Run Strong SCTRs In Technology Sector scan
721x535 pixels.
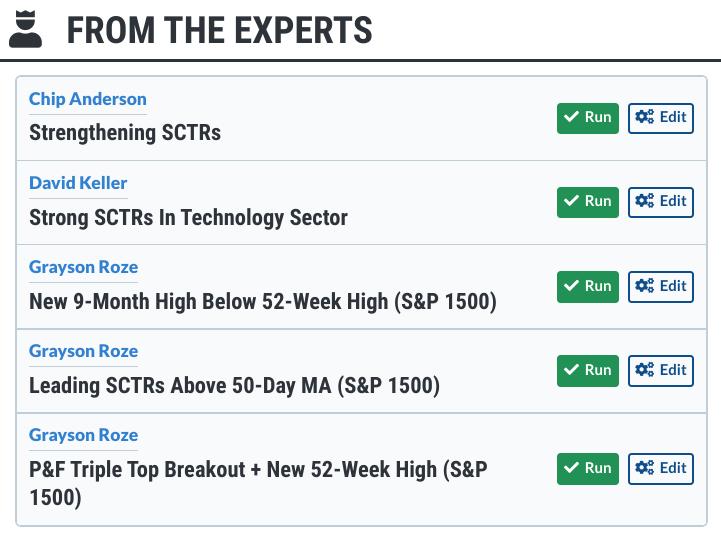pos(588,202)
